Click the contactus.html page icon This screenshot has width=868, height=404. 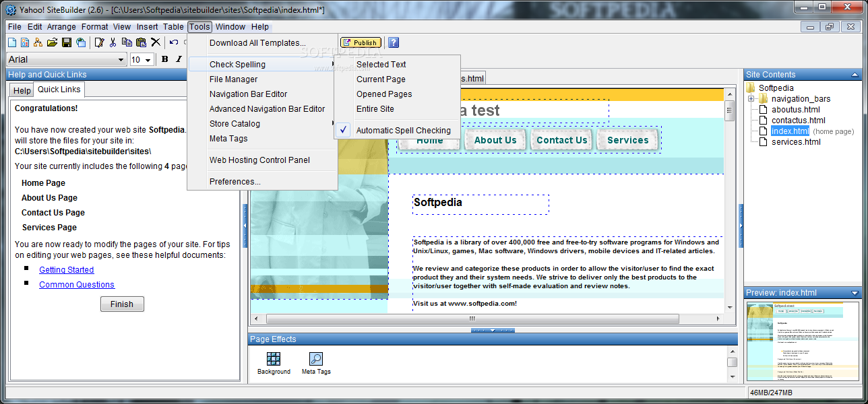click(x=764, y=120)
